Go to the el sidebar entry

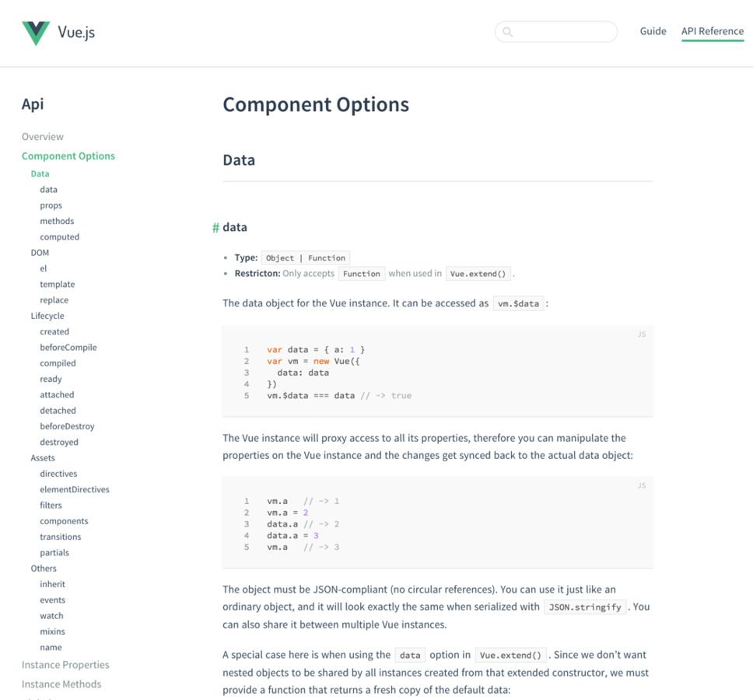[44, 268]
